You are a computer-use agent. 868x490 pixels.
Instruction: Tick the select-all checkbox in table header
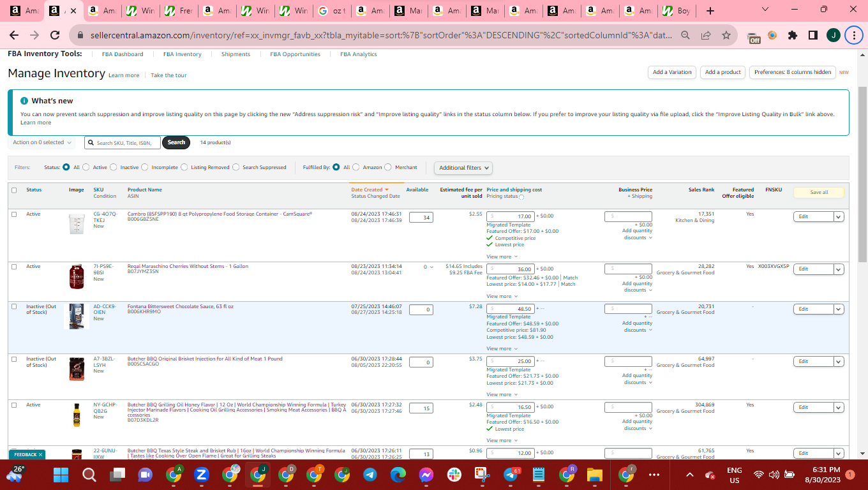coord(14,190)
